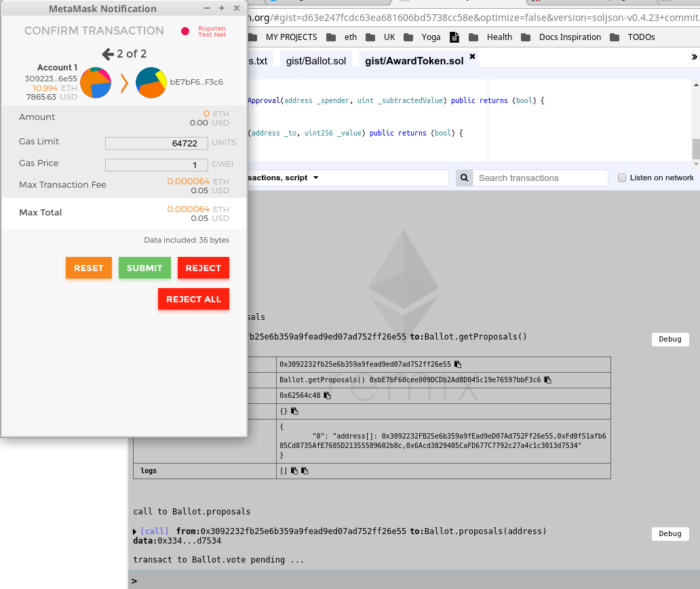Click the CONFIRM TRANSACTION heading
The width and height of the screenshot is (700, 589).
coord(94,31)
